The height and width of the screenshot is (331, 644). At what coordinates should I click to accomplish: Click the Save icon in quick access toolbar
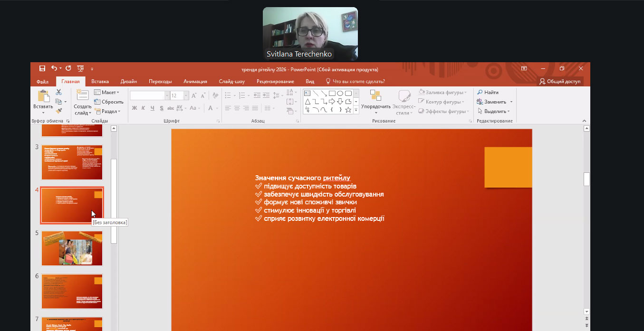click(x=42, y=68)
